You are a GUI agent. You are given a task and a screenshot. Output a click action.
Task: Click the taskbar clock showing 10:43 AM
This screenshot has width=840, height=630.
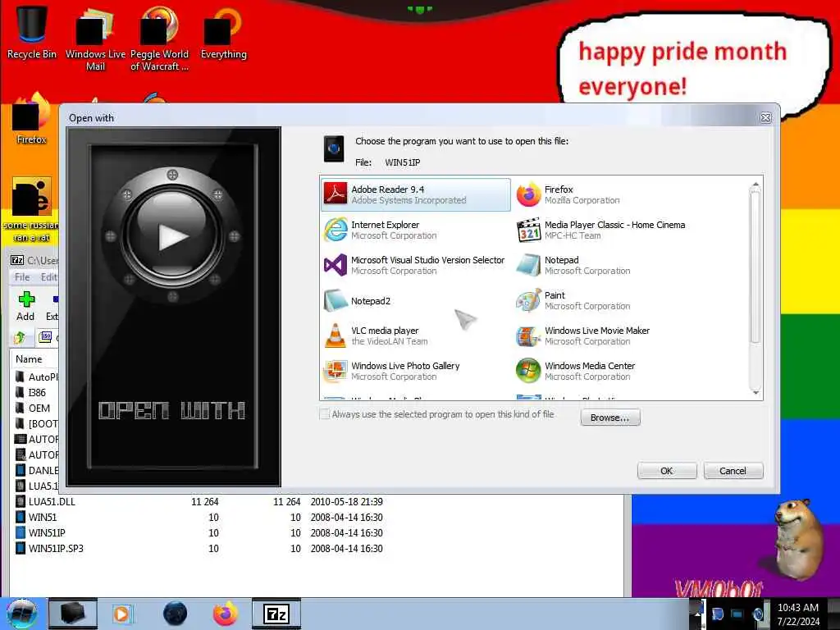pos(798,614)
